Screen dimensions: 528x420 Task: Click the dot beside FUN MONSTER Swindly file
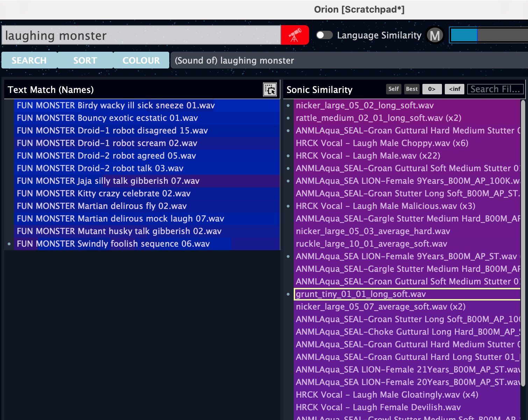click(x=9, y=244)
